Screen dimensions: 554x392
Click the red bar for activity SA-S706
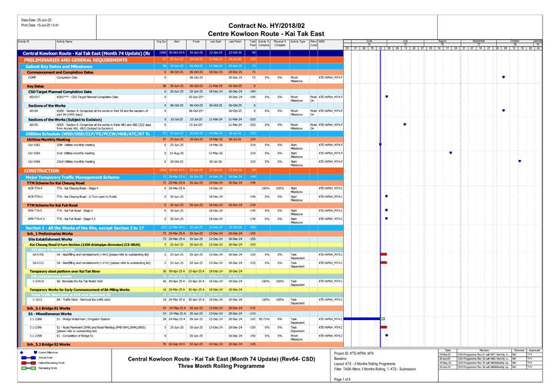(x=383, y=254)
